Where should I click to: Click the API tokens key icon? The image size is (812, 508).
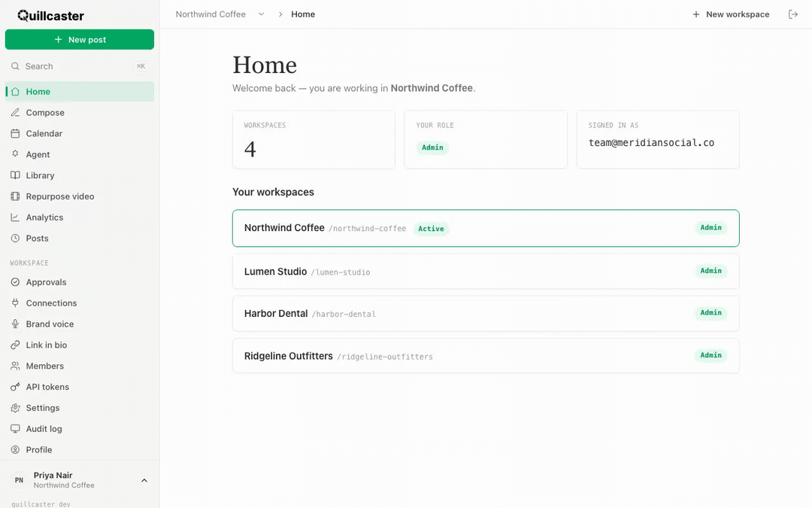15,387
